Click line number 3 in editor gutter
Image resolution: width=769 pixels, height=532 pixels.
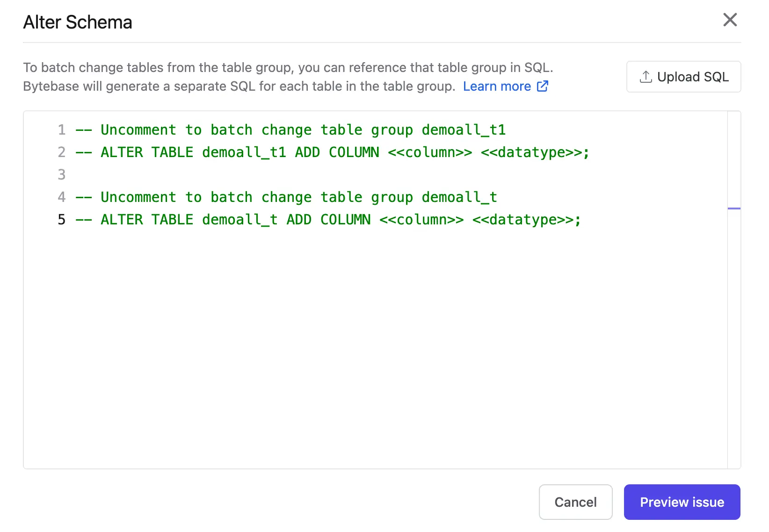point(61,175)
